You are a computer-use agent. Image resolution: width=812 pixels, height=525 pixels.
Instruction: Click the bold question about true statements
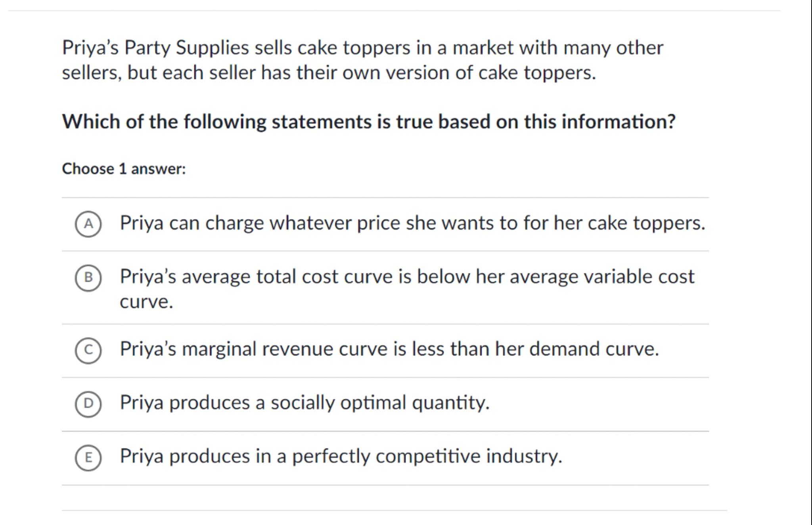(368, 122)
